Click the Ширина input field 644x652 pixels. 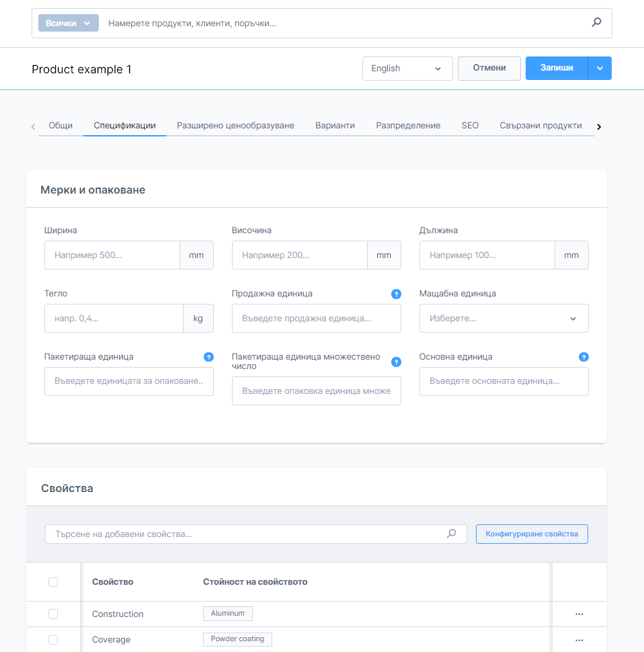point(112,255)
